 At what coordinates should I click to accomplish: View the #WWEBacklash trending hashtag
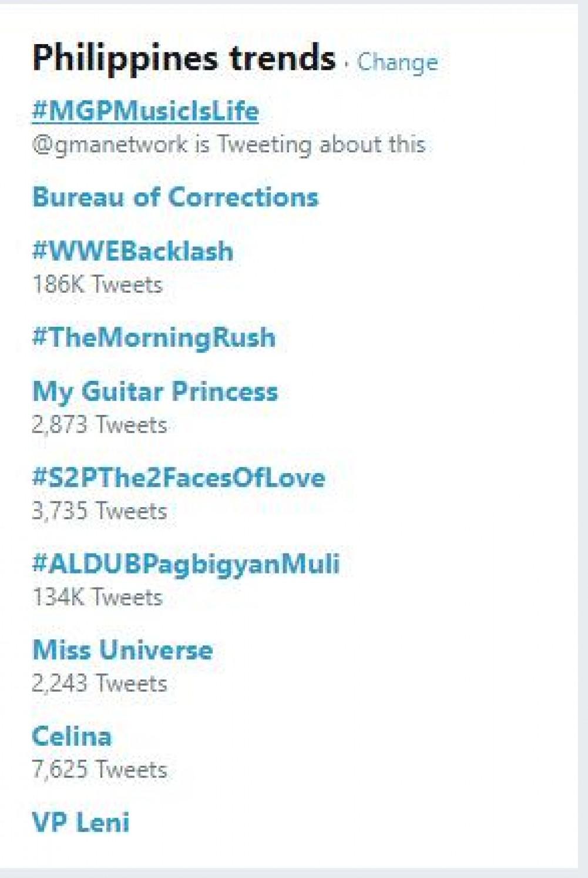pyautogui.click(x=133, y=251)
